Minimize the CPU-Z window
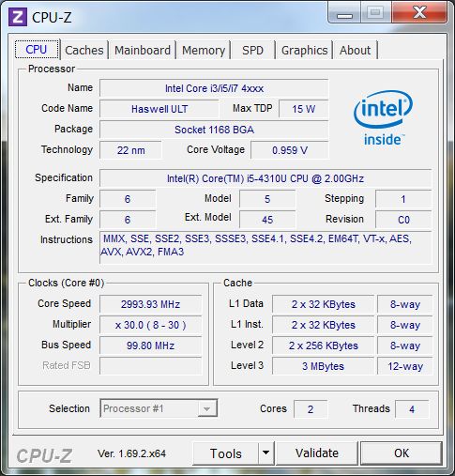Viewport: 455px width, 476px height. [x=344, y=13]
